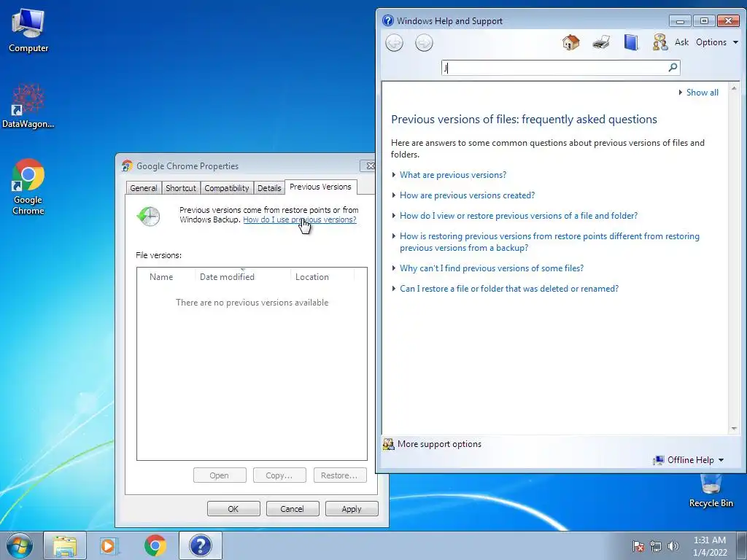Click the Help pane scroll up arrow
Screen dimensions: 747x560
734,88
